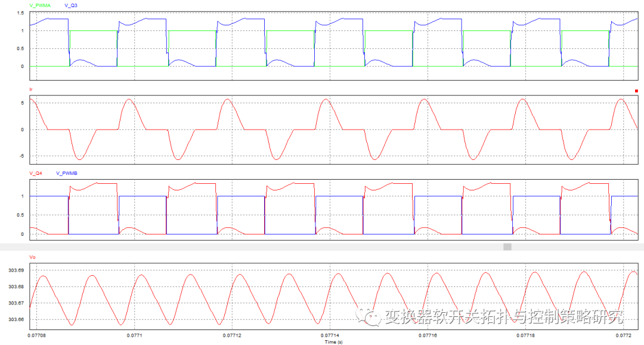Click the 0.07712 time axis label
The width and height of the screenshot is (644, 345).
[x=232, y=335]
